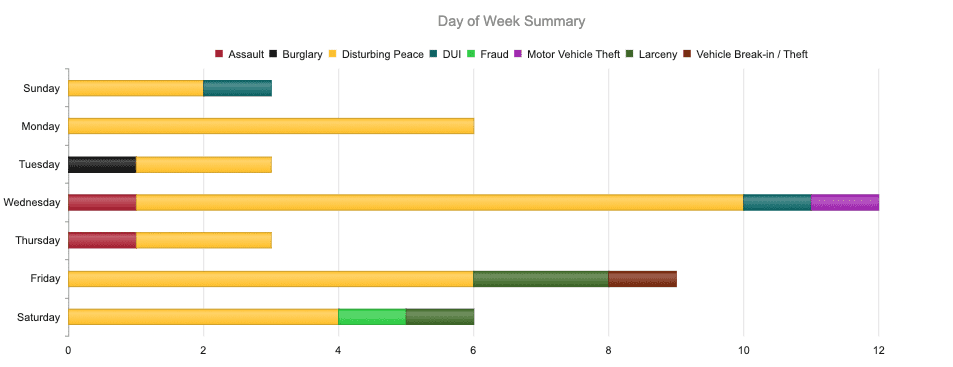Select Friday's brown Vehicle Break-in segment
953x367 pixels.
642,279
